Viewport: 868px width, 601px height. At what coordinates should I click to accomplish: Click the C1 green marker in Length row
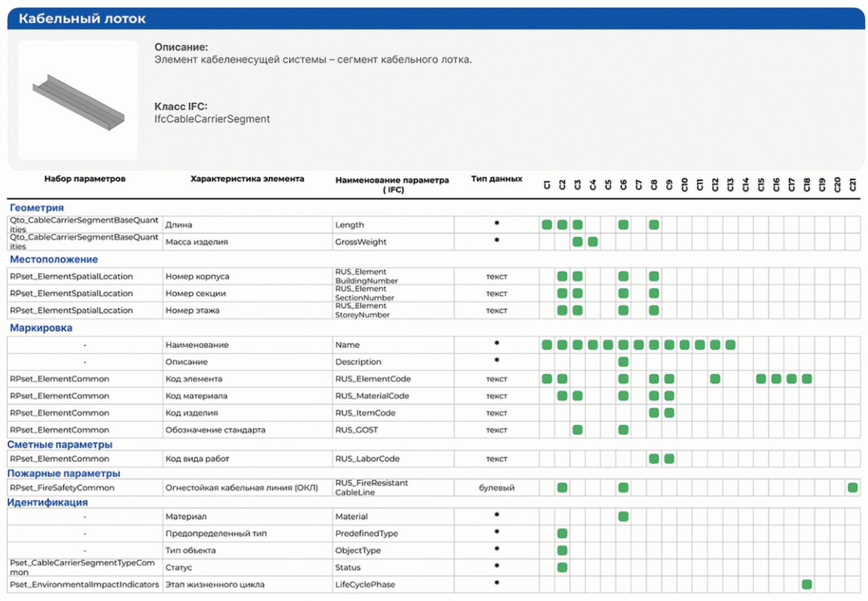click(547, 224)
